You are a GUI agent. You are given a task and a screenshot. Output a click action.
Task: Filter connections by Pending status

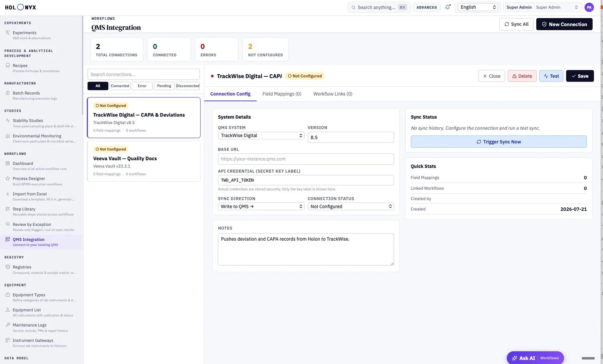(x=164, y=86)
